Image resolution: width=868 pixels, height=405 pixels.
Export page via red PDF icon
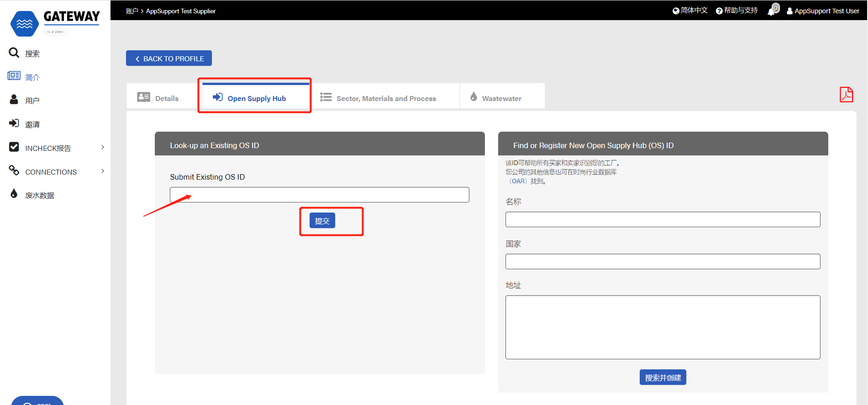pyautogui.click(x=846, y=95)
